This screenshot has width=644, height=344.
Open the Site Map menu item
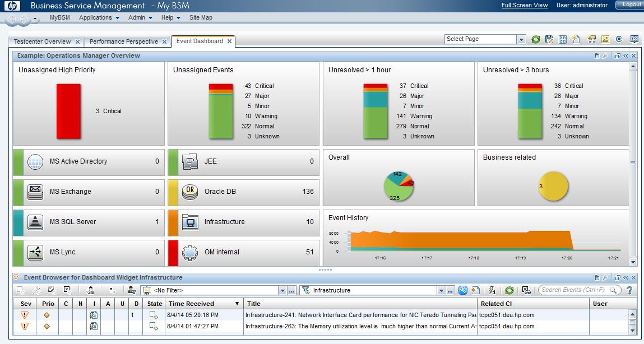(201, 17)
